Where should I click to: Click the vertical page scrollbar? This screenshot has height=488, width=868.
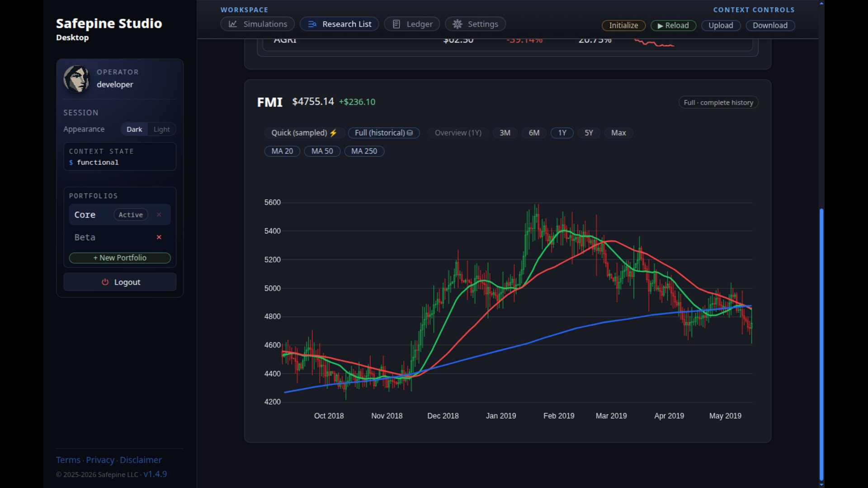click(x=821, y=343)
